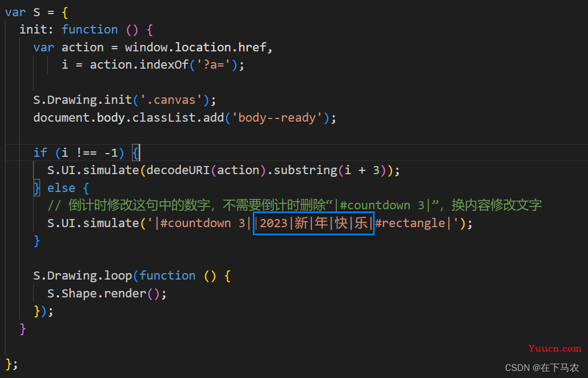This screenshot has width=588, height=378.
Task: Click the substring(i + 3) call
Action: click(x=330, y=170)
